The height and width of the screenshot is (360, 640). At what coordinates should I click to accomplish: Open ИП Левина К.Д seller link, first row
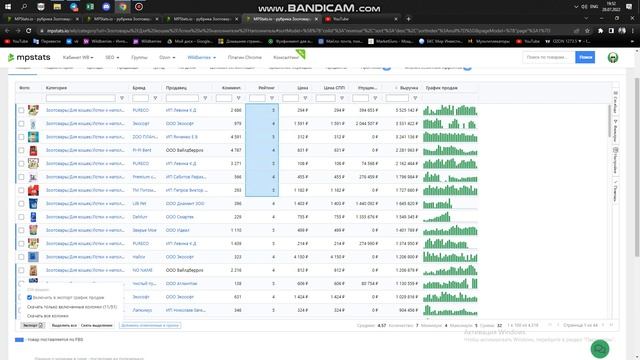pyautogui.click(x=181, y=110)
